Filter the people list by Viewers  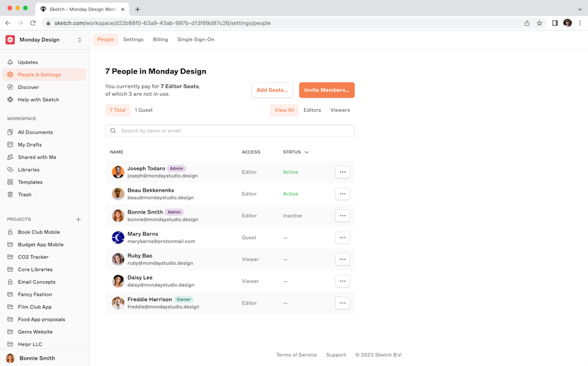pos(340,110)
